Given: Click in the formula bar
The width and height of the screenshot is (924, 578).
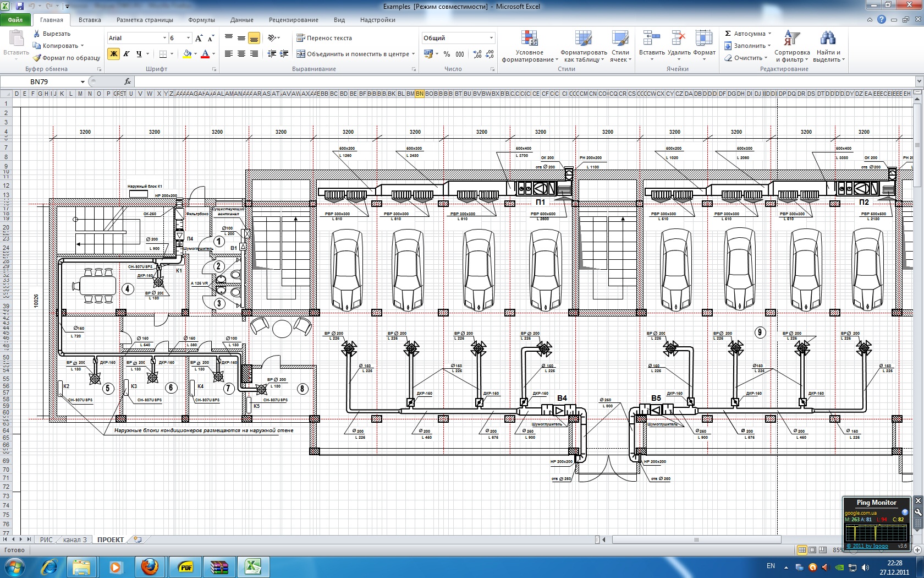Looking at the screenshot, I should (525, 81).
